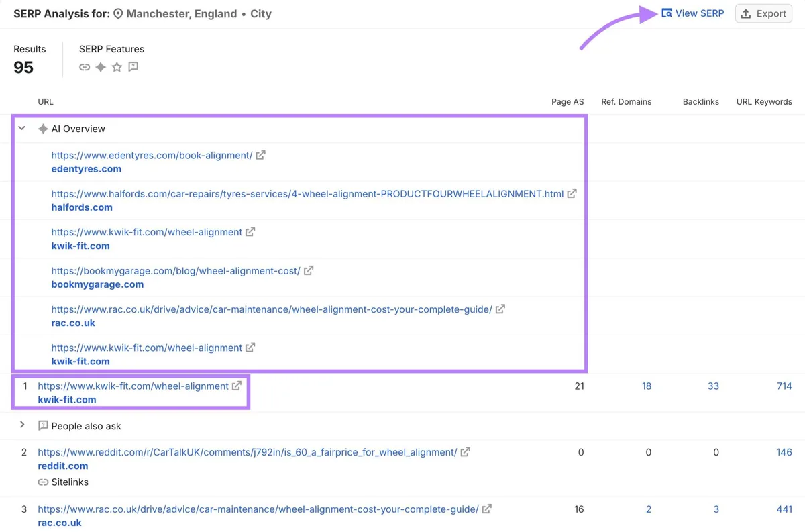
Task: Open the bookmygarage wheel-alignment-cost URL
Action: [x=176, y=270]
